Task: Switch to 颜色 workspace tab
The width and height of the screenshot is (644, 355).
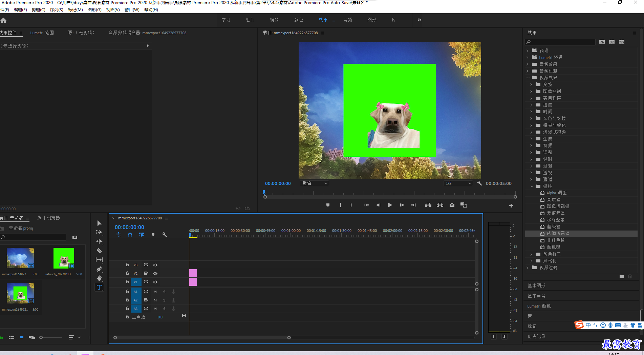Action: click(299, 20)
